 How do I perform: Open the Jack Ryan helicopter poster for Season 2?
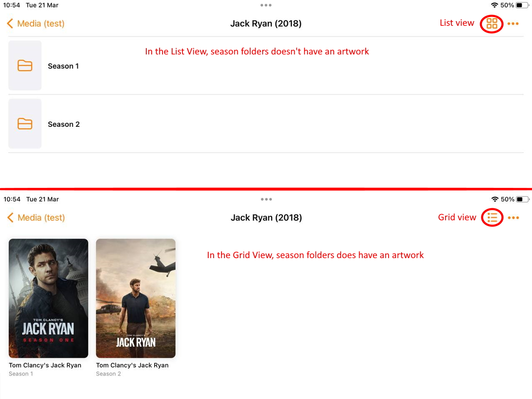[x=136, y=298]
